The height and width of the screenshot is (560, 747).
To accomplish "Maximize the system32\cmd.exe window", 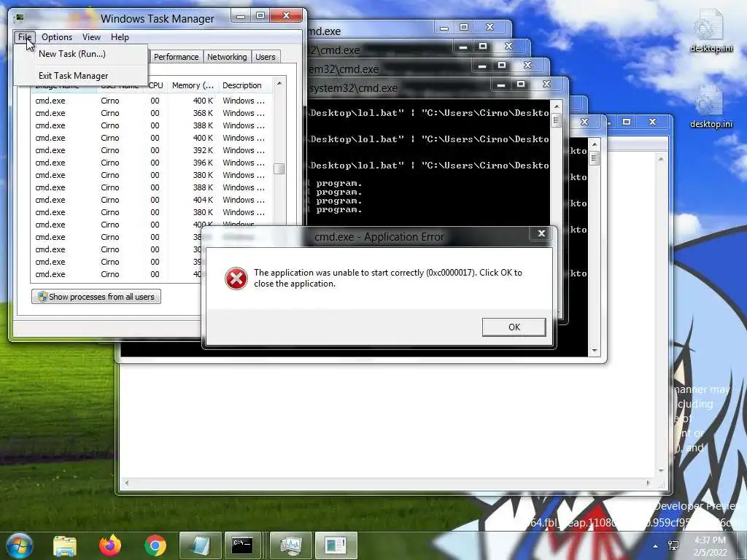I will click(521, 85).
